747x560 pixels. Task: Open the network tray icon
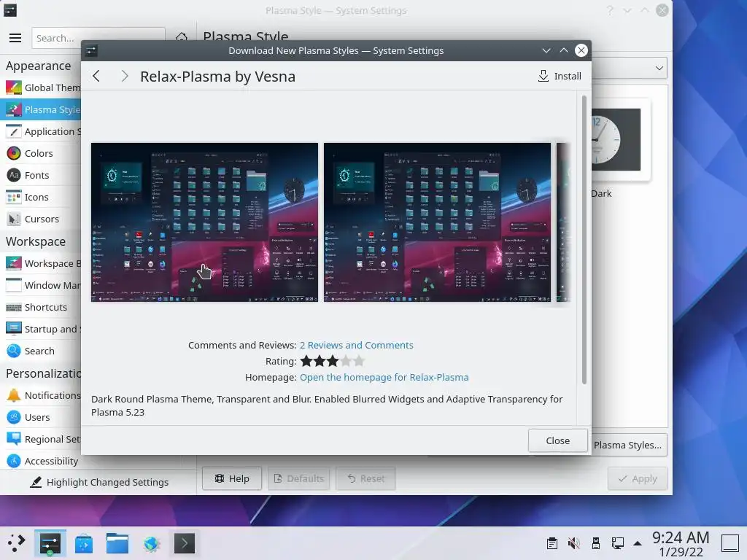pyautogui.click(x=617, y=543)
